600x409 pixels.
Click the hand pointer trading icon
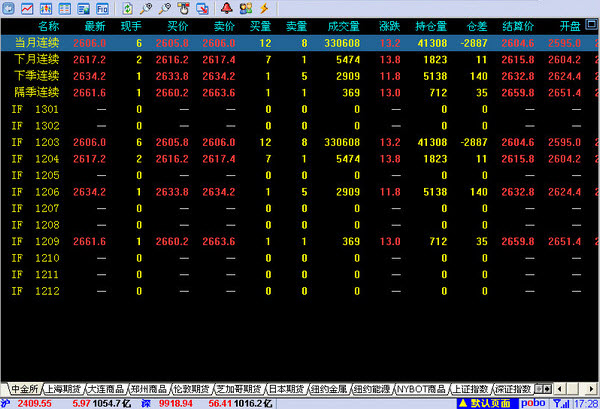[183, 8]
